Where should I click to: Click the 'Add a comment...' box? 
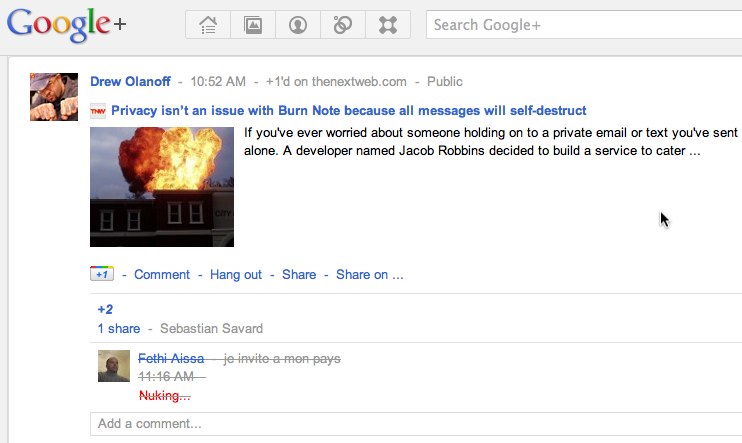416,424
